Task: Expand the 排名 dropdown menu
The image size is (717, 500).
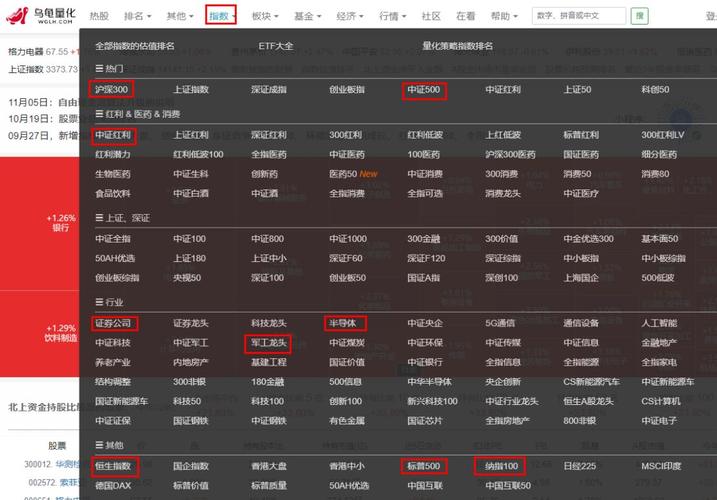Action: pos(137,16)
